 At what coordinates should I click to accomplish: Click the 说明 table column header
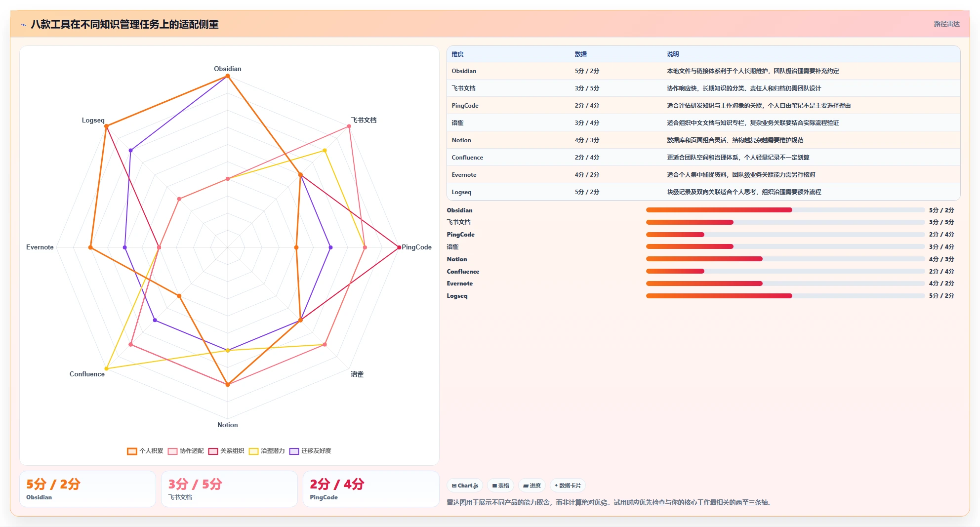click(x=673, y=54)
